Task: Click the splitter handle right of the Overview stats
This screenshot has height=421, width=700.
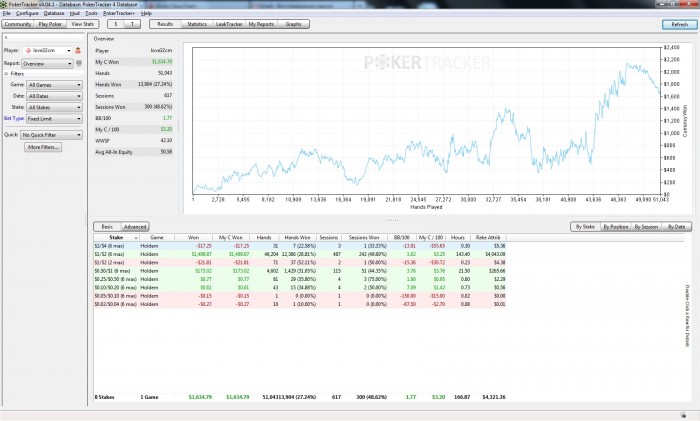Action: click(178, 126)
